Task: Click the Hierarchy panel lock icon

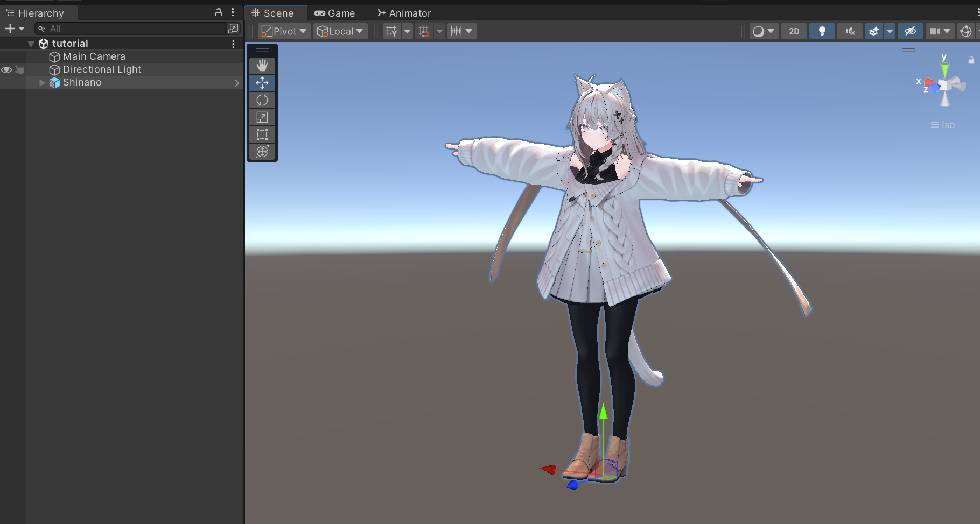Action: point(219,12)
